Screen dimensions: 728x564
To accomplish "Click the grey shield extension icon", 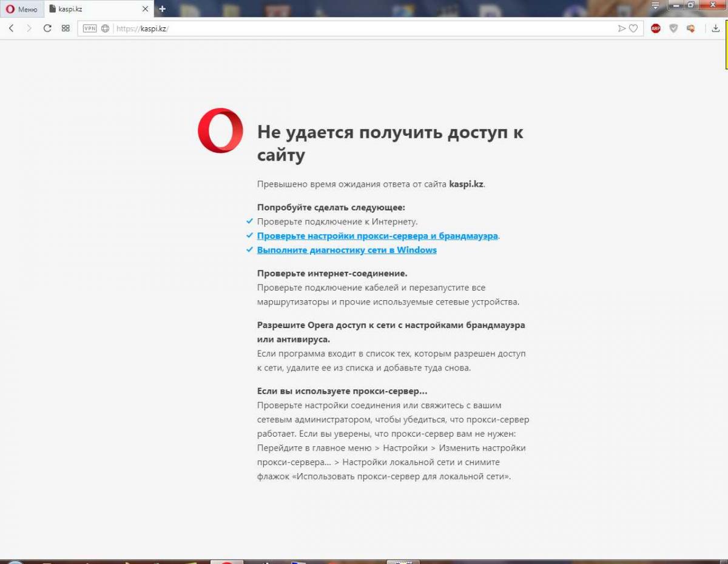I will coord(673,29).
